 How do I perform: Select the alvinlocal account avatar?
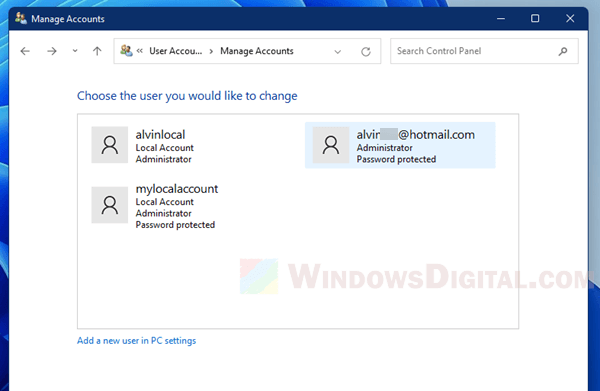109,145
